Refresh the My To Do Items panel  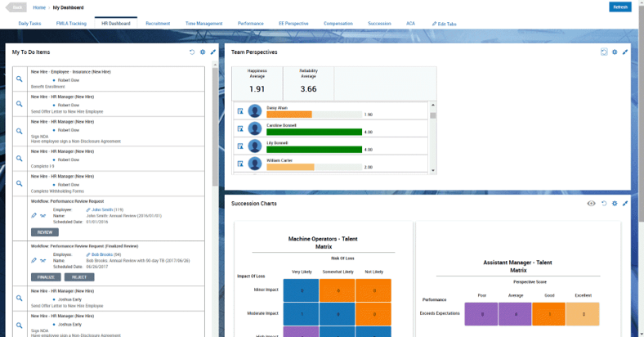192,52
